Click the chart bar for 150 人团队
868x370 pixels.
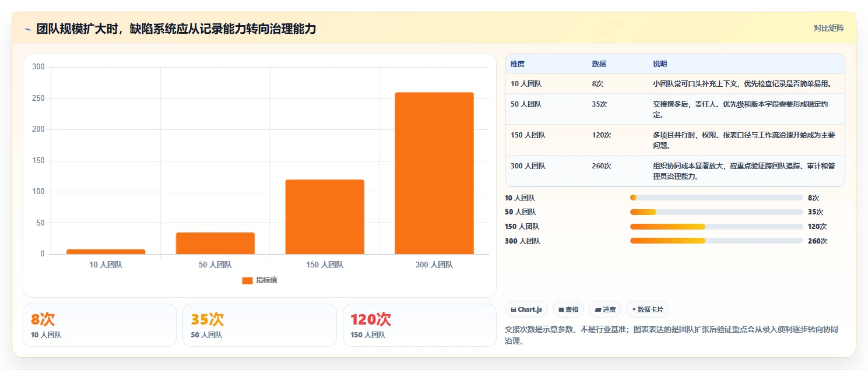point(325,217)
